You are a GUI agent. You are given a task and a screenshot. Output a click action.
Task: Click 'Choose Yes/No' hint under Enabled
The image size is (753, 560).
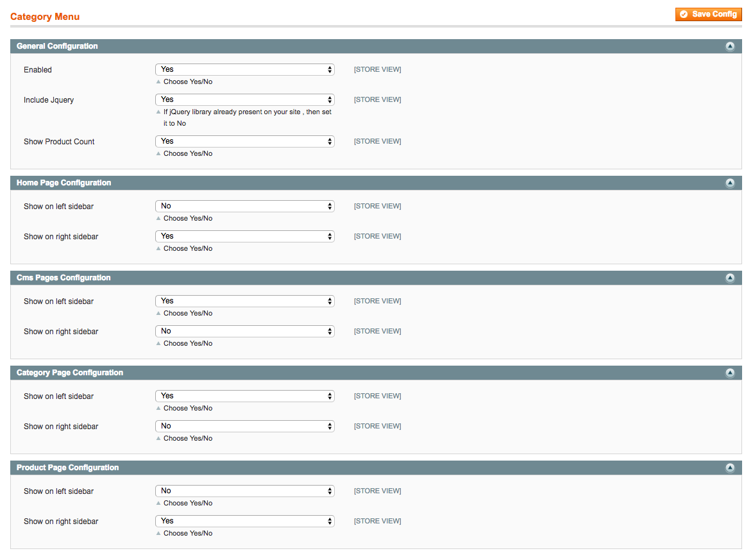(188, 82)
